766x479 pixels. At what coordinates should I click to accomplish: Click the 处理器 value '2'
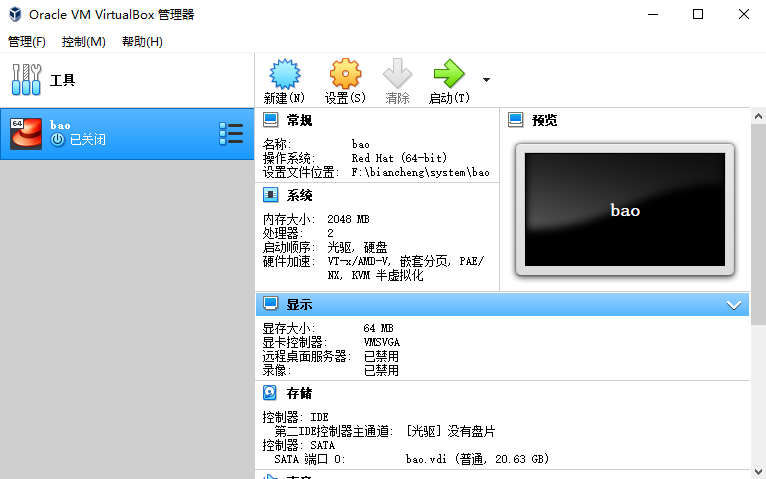330,233
